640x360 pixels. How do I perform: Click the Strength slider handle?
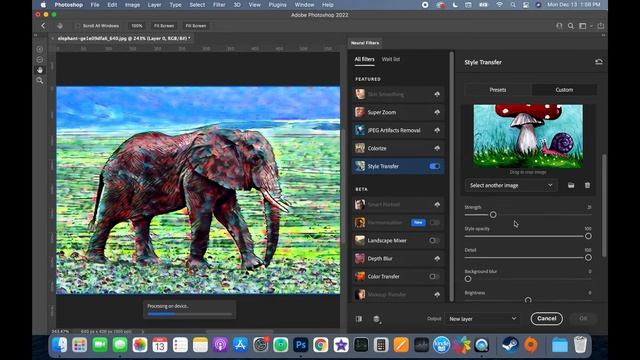[493, 215]
